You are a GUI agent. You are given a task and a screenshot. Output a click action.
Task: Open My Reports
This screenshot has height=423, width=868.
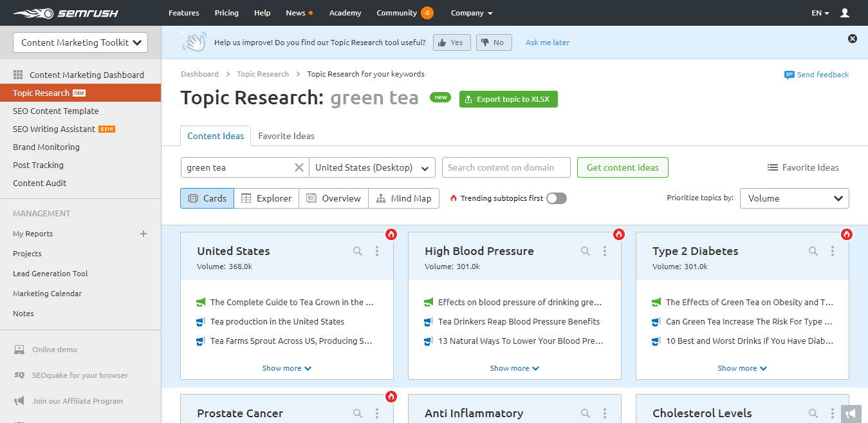(33, 234)
